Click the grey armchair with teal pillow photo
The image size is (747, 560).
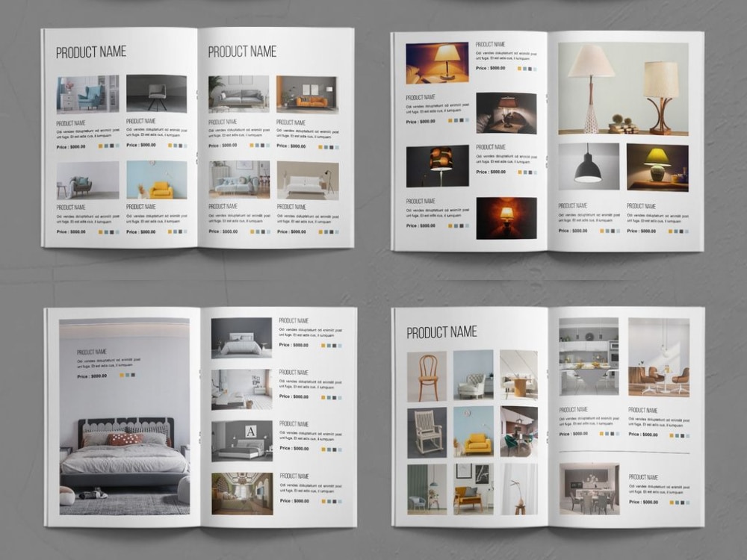pos(87,180)
